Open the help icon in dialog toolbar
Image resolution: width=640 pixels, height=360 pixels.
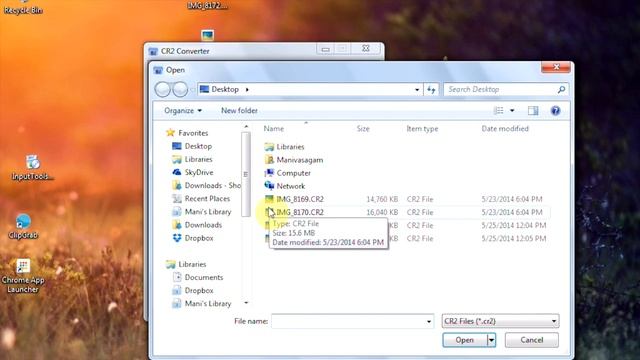555,111
